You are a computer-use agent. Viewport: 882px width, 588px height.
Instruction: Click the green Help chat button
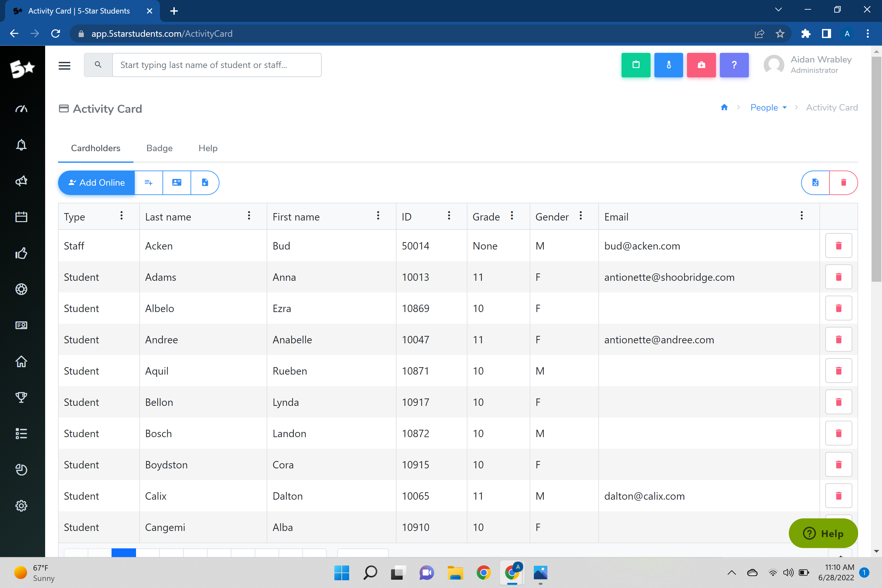[823, 533]
